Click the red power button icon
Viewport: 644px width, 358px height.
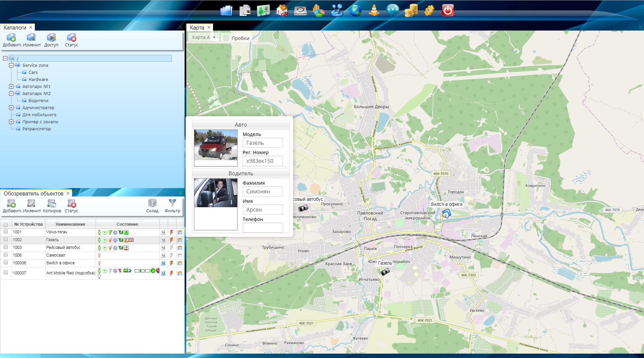tap(447, 10)
